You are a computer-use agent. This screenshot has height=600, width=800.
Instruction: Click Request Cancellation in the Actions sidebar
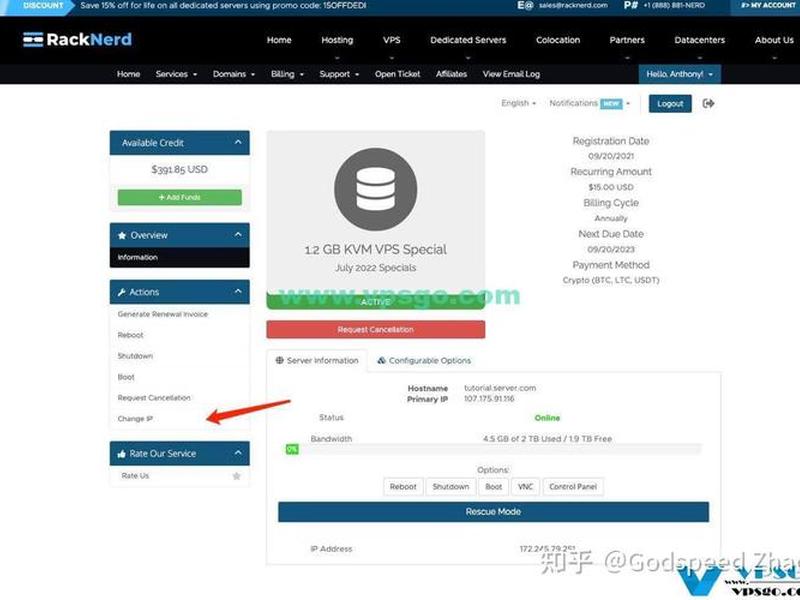154,398
